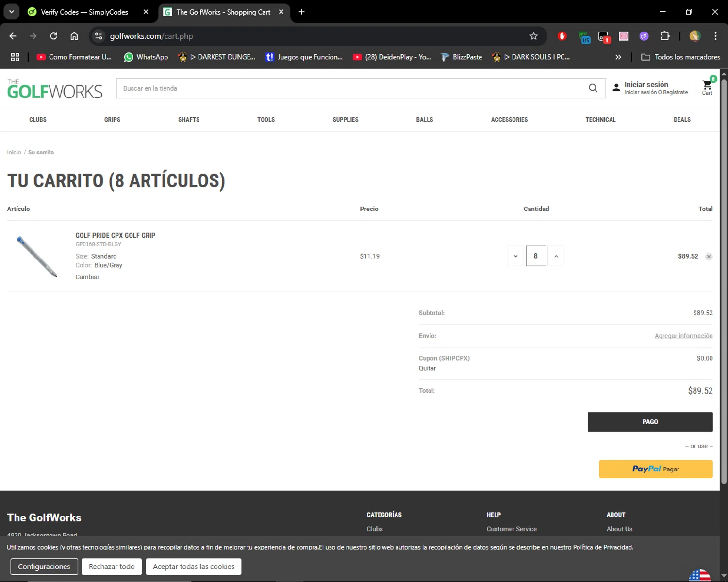Viewport: 728px width, 582px height.
Task: Click Clubs footer category link
Action: pyautogui.click(x=375, y=529)
